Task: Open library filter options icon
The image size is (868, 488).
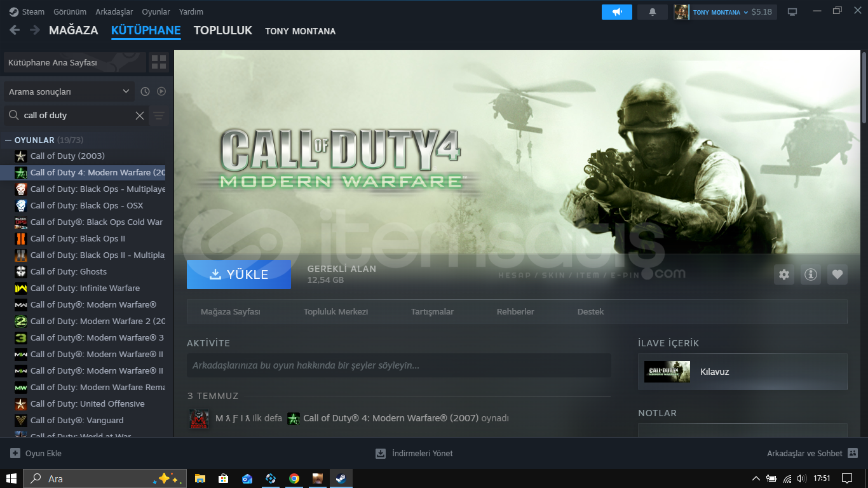Action: pyautogui.click(x=159, y=116)
